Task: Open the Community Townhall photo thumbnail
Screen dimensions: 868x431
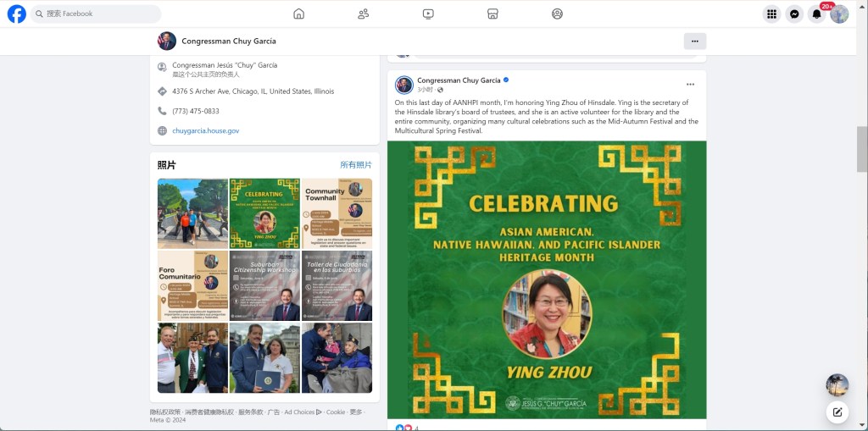Action: pos(337,213)
